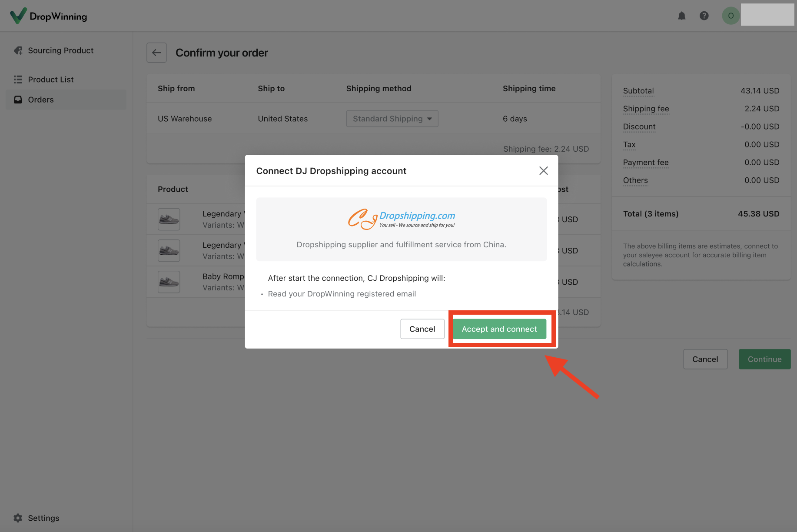Open the user avatar menu
Screen dimensions: 797x532
[731, 16]
